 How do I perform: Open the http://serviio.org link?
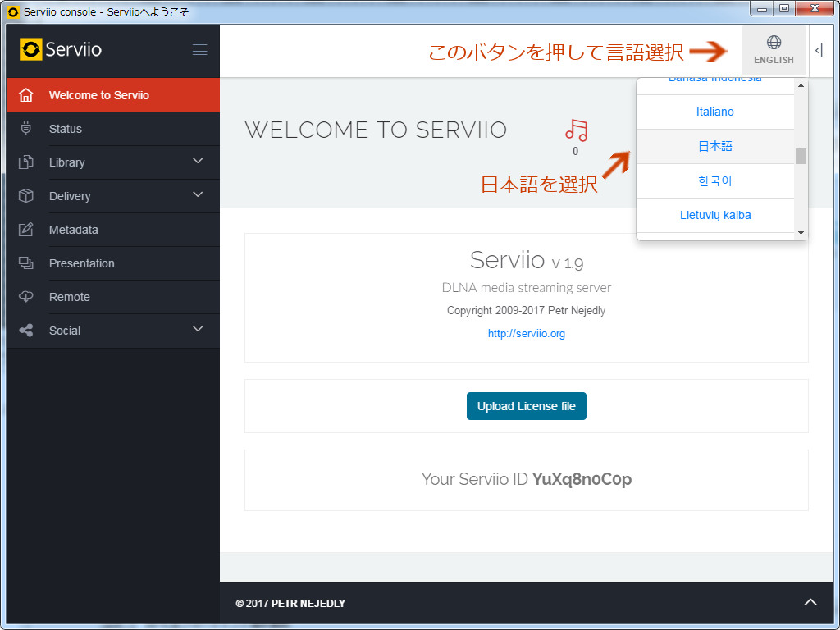click(526, 334)
